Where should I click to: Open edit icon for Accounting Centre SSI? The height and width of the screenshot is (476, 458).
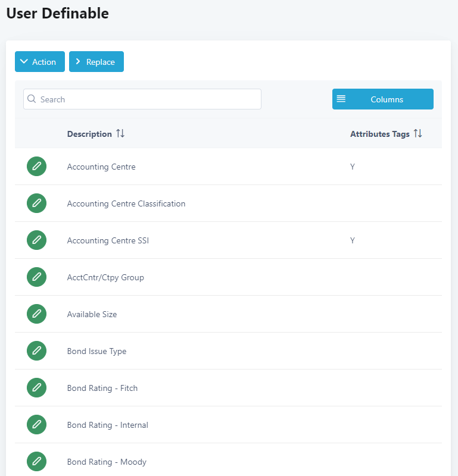point(36,240)
